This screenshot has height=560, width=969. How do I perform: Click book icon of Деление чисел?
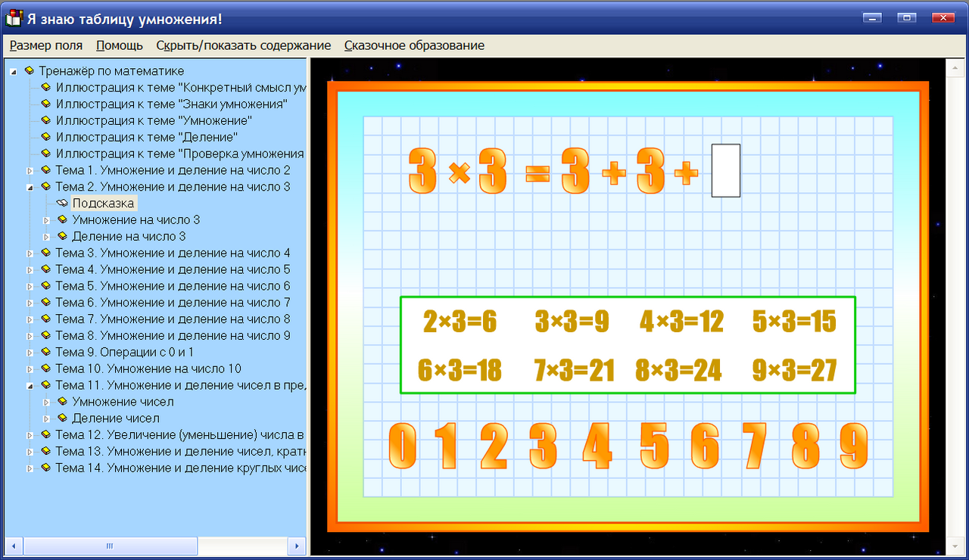tap(63, 418)
